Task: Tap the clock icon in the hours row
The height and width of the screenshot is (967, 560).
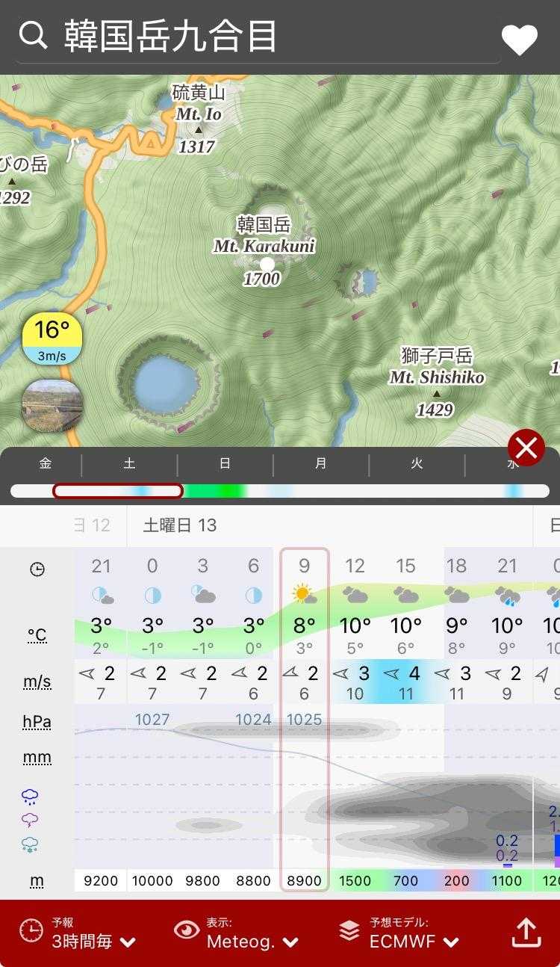Action: (x=37, y=569)
